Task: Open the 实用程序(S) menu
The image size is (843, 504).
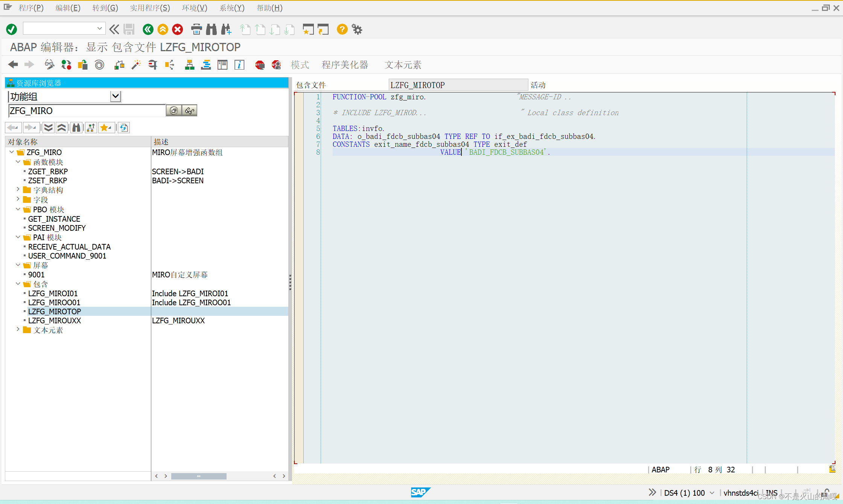Action: pyautogui.click(x=150, y=8)
